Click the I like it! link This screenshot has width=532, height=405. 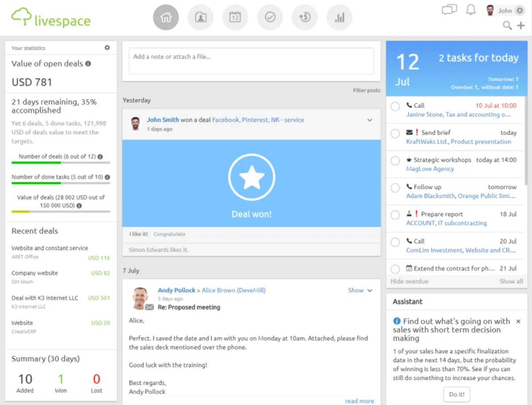pos(139,234)
